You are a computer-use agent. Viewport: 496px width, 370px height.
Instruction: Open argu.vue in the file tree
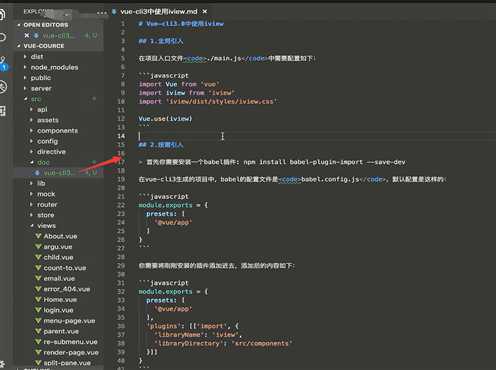(58, 247)
